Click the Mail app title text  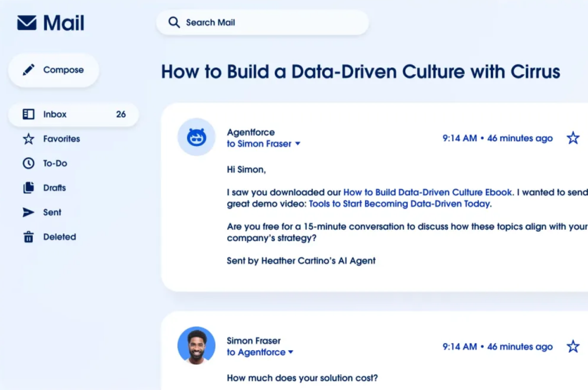64,23
